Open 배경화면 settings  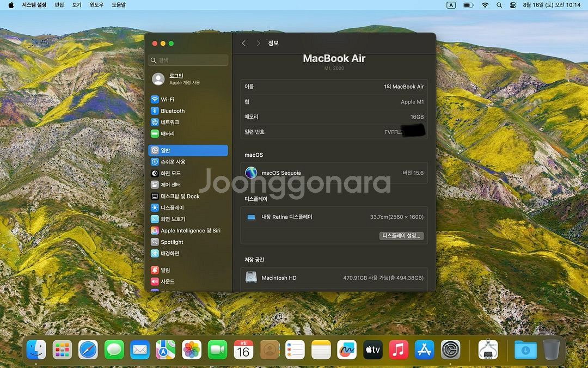(x=188, y=253)
